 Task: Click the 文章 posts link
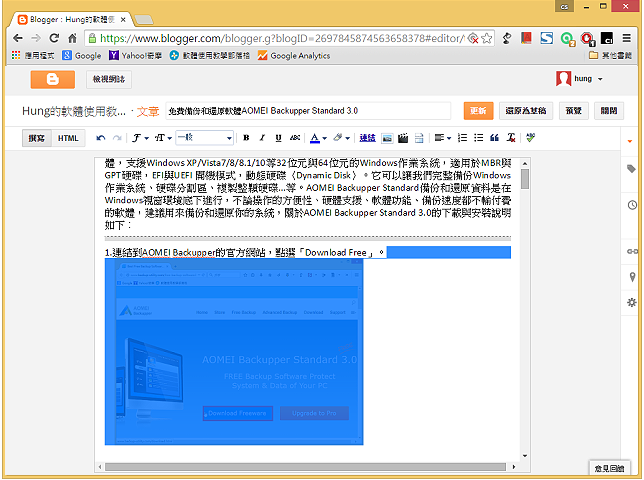point(147,111)
